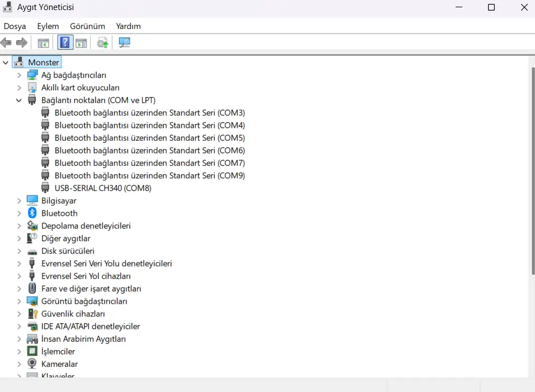Minimize the Aygıt Yöneticisi window
This screenshot has height=392, width=535.
(459, 7)
